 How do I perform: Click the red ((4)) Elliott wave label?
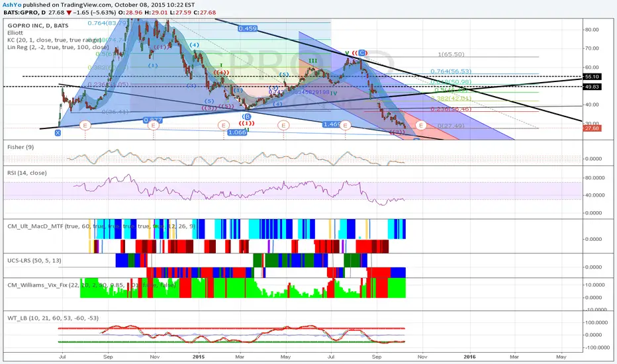pos(221,72)
